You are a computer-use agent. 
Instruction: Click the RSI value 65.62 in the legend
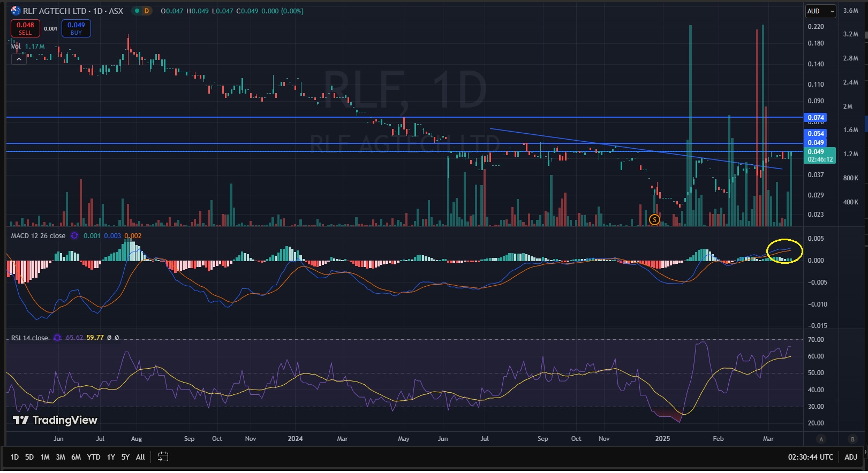pos(74,338)
